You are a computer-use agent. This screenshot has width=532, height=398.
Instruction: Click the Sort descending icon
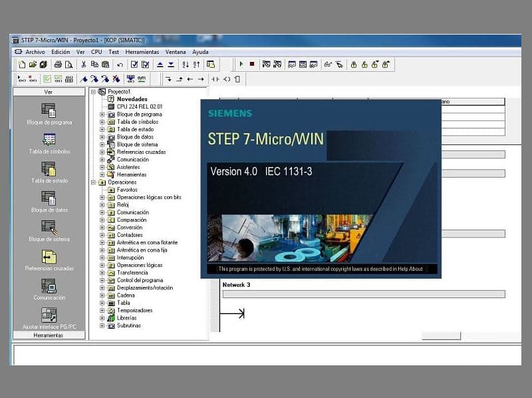tap(196, 64)
